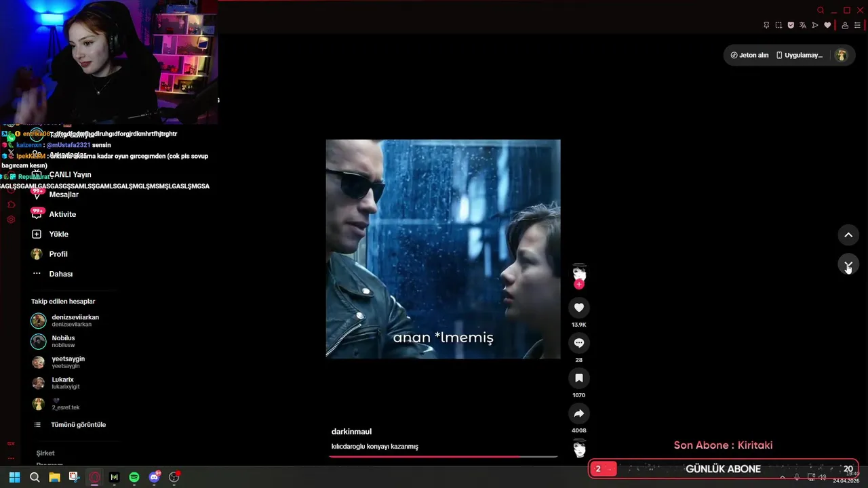Open the browser profile account icon
The width and height of the screenshot is (868, 488).
[845, 25]
